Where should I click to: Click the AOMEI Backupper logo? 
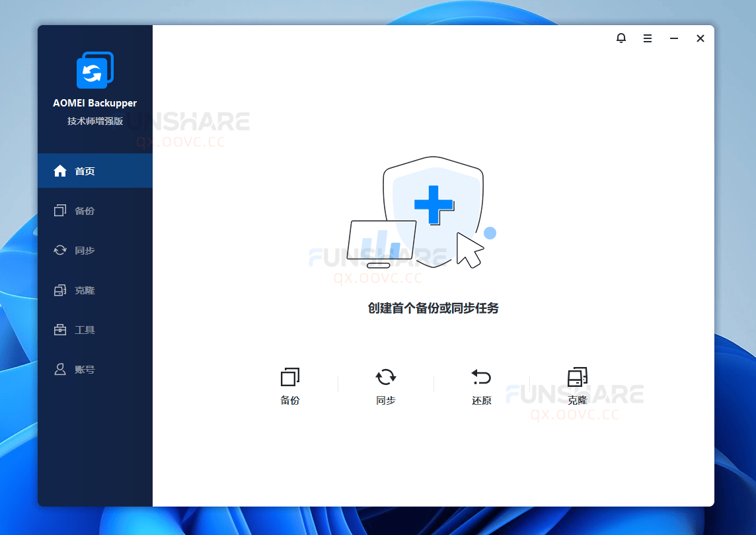pos(95,70)
